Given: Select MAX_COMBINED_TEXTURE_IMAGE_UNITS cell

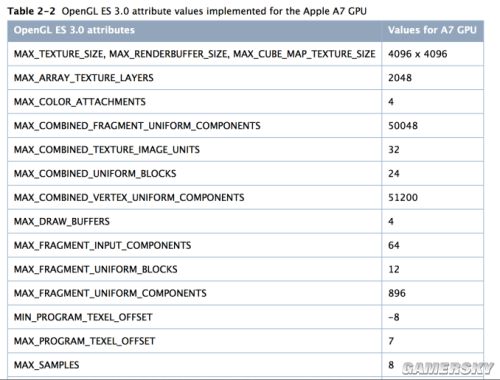Looking at the screenshot, I should click(195, 150).
